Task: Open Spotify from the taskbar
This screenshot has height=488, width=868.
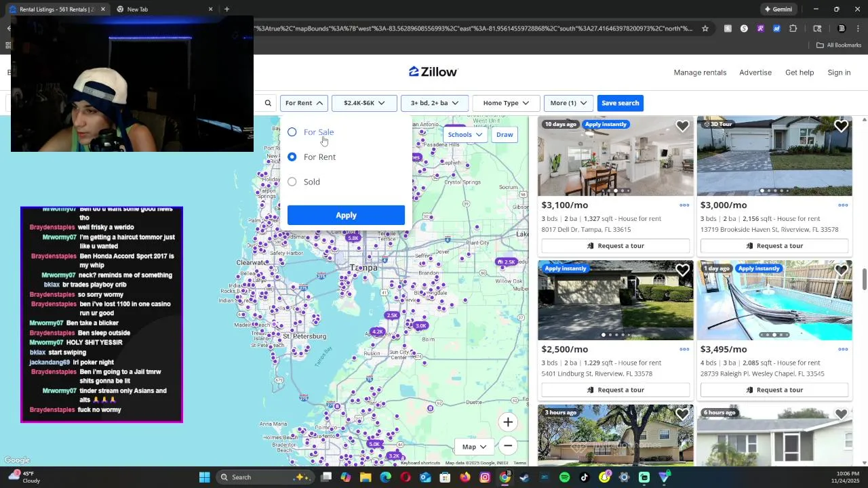Action: [x=565, y=477]
